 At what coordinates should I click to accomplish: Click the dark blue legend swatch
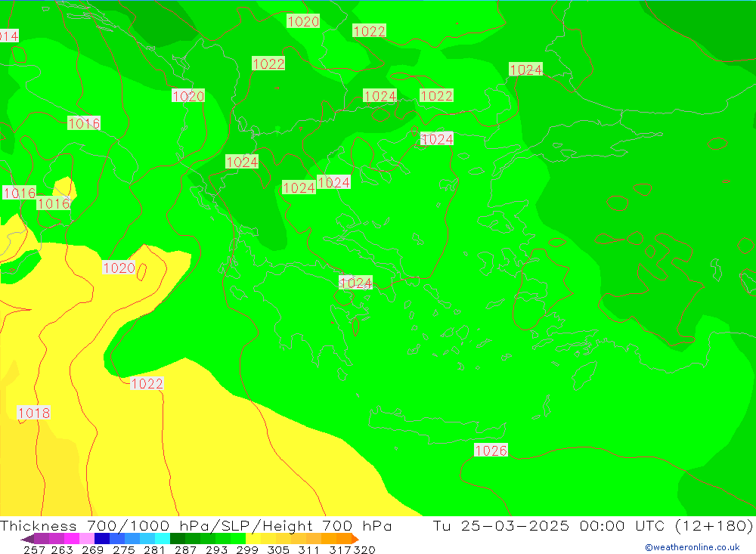coord(102,539)
